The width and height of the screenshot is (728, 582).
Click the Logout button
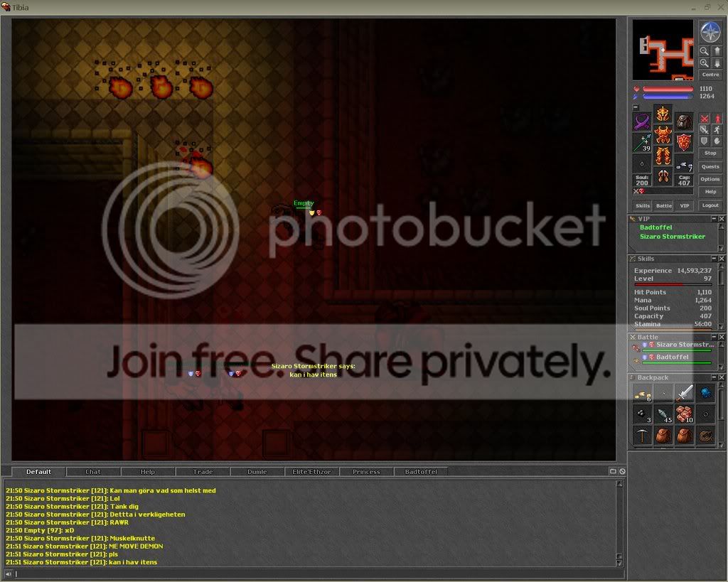coord(710,205)
